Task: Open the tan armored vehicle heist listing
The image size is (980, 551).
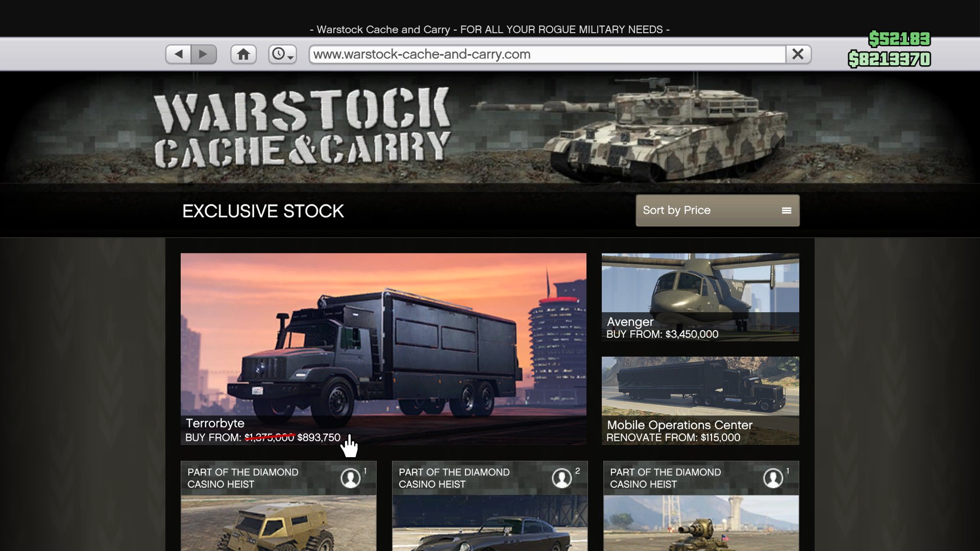Action: pos(278,524)
